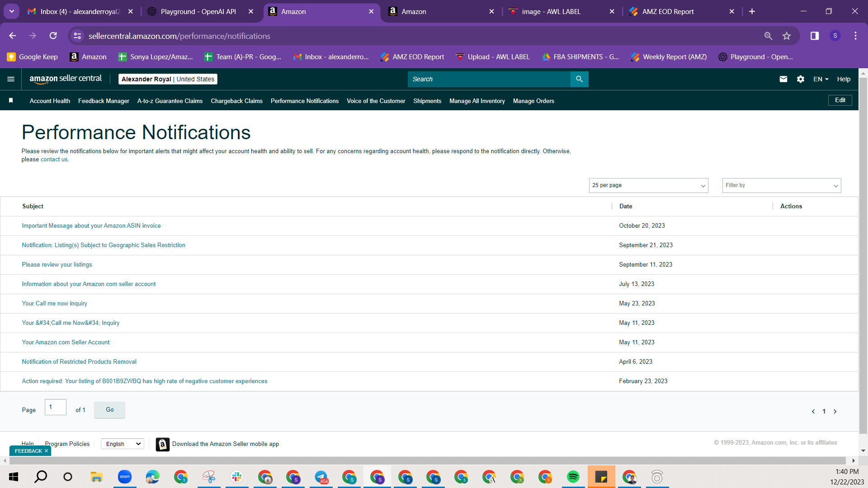Open File Explorer from taskbar

(96, 477)
